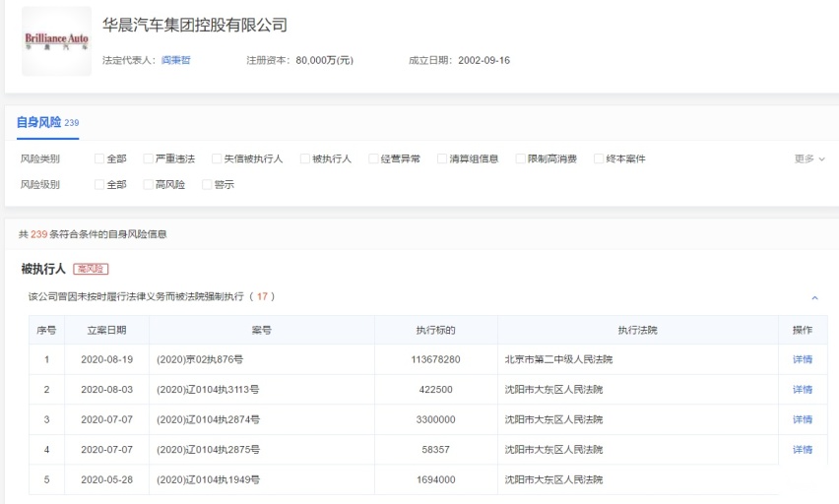Click the 执行法院 column header
839x504 pixels.
[638, 330]
